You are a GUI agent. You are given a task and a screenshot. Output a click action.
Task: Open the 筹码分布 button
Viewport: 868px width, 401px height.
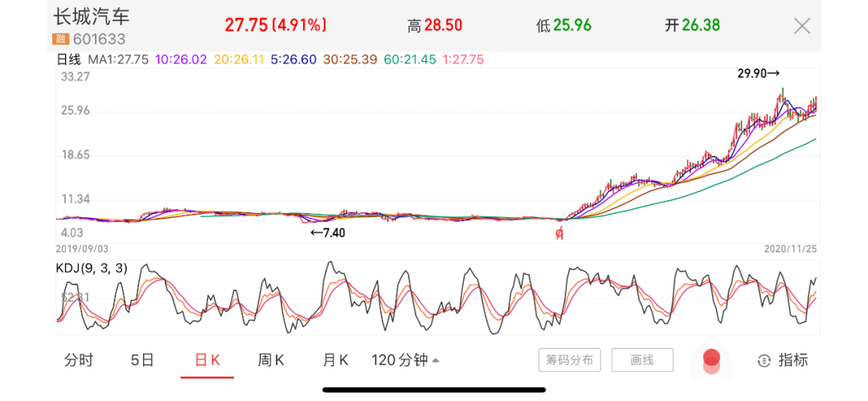click(x=570, y=361)
